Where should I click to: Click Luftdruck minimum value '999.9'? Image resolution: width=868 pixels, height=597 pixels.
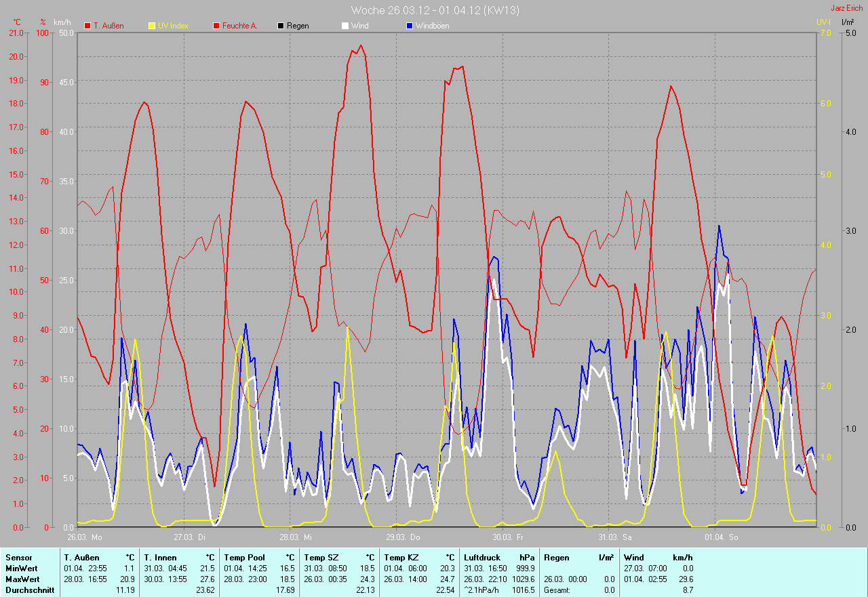526,568
